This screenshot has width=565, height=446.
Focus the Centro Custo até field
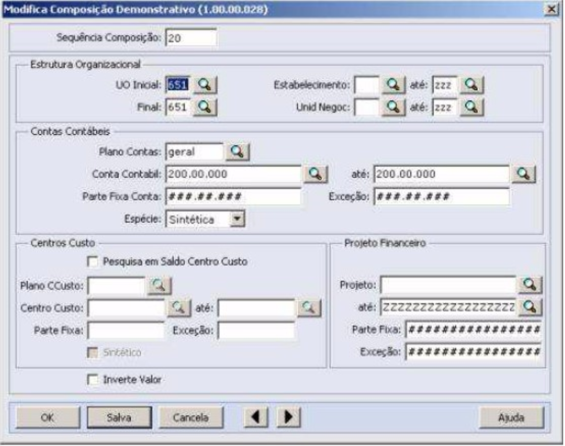[x=256, y=308]
